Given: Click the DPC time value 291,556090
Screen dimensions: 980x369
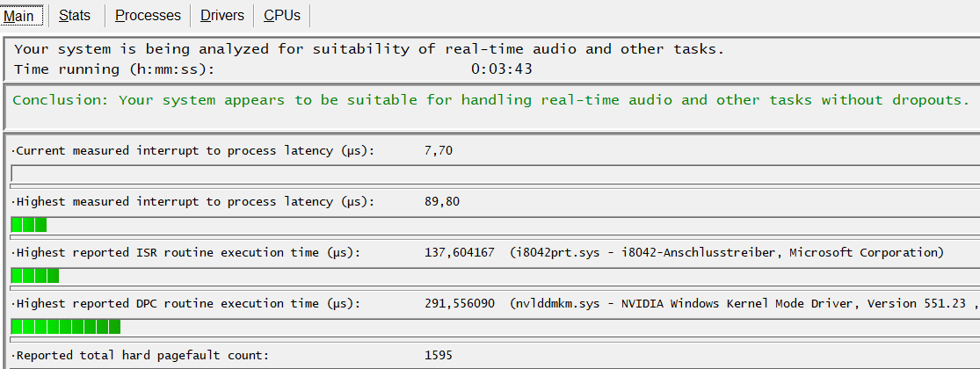Looking at the screenshot, I should (x=461, y=304).
